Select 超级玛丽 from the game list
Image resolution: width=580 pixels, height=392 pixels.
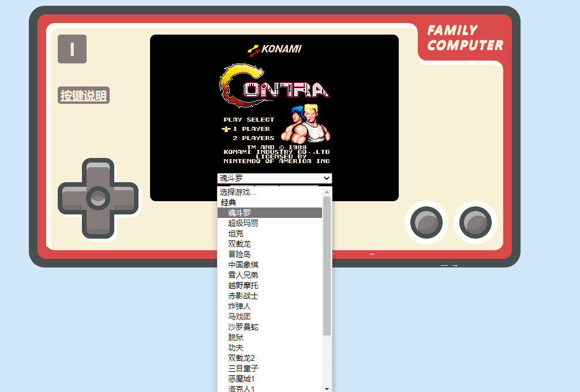pos(270,223)
